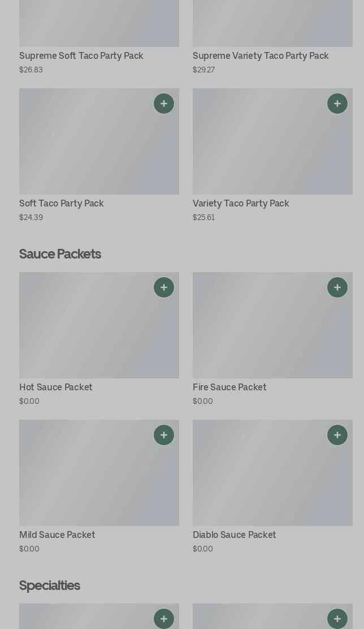The image size is (364, 629).
Task: Tap the plus icon on Hot Sauce Packet
Action: point(164,287)
